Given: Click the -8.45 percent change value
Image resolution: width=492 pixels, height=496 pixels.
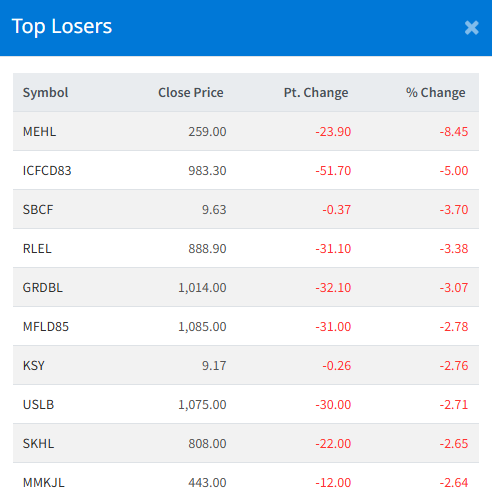Looking at the screenshot, I should [454, 131].
